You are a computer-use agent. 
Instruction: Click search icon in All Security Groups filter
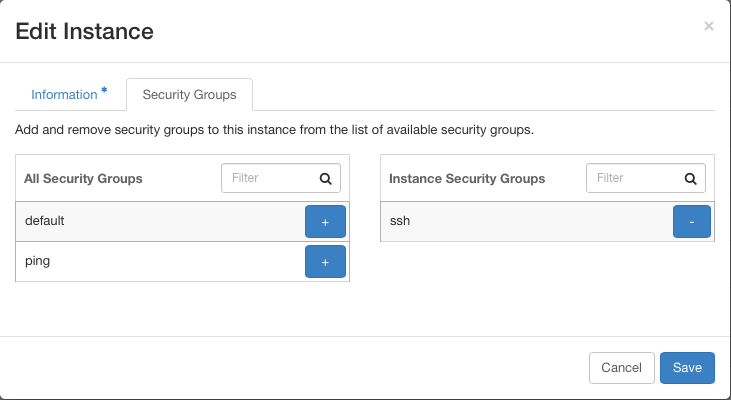325,178
